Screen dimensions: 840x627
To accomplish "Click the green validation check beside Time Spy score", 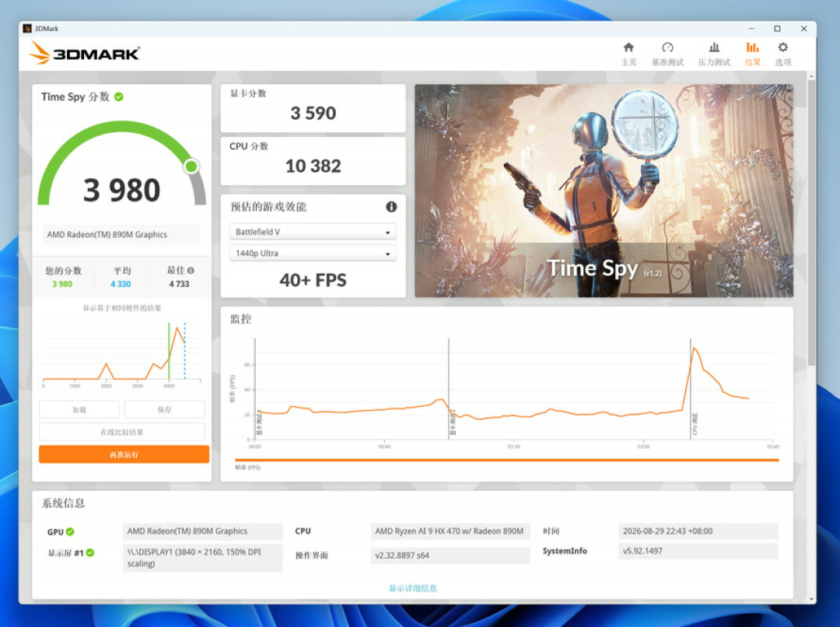I will (x=119, y=96).
